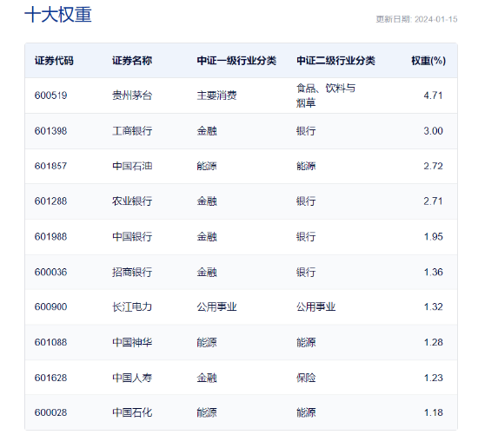
Task: Select stock code 600900
Action: click(x=50, y=306)
